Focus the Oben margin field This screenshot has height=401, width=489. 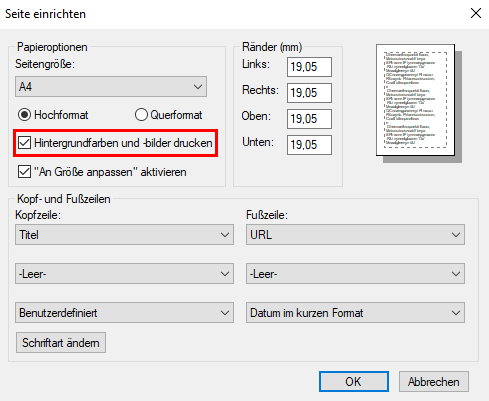point(309,119)
